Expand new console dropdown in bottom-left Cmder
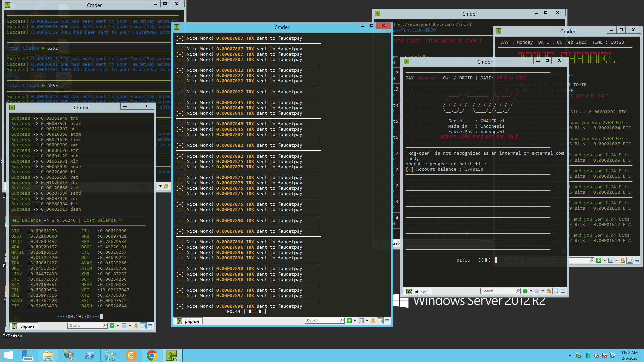644x362 pixels. [118, 326]
